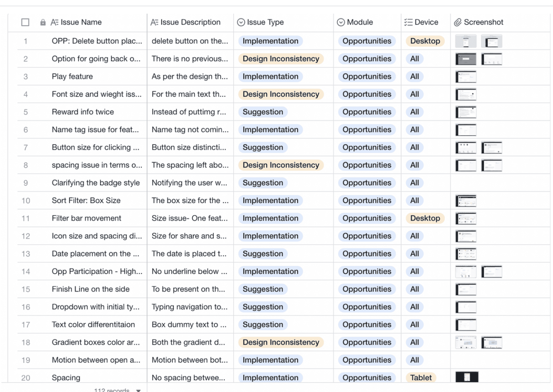Click the select-type icon beside Module

coord(341,22)
